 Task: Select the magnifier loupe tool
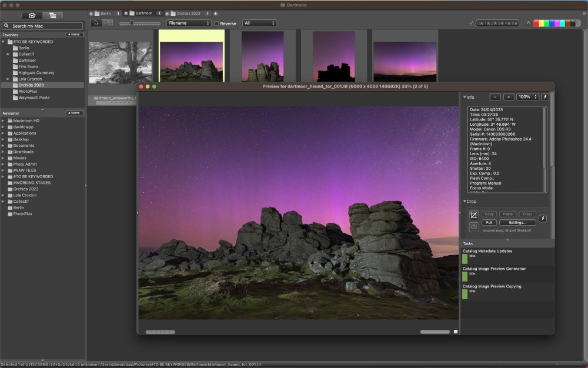(x=108, y=23)
